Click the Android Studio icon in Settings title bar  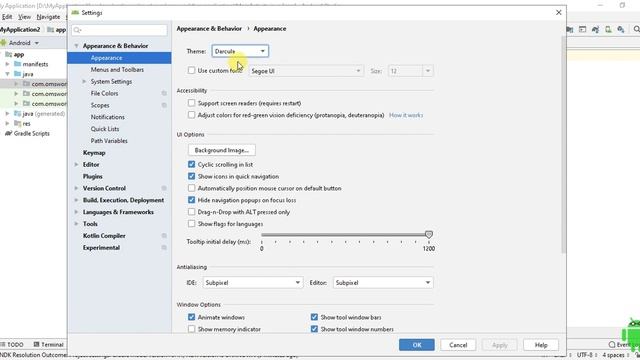pyautogui.click(x=75, y=13)
